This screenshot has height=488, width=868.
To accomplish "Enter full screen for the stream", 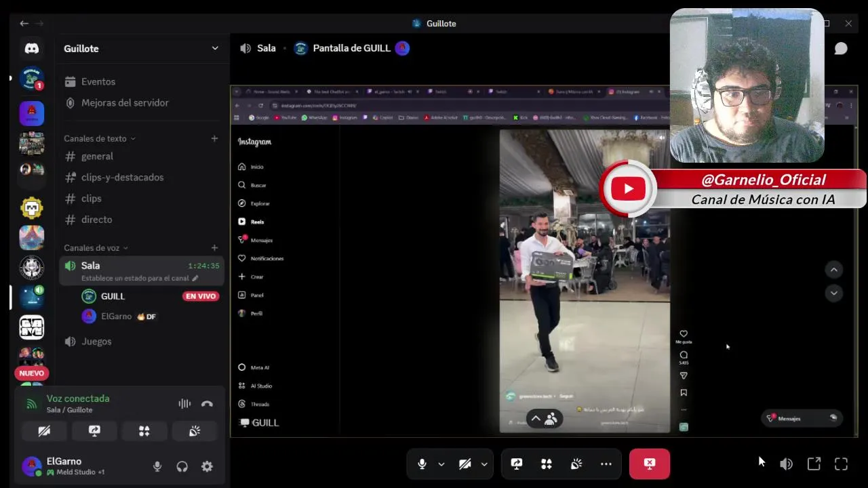I will coord(841,464).
